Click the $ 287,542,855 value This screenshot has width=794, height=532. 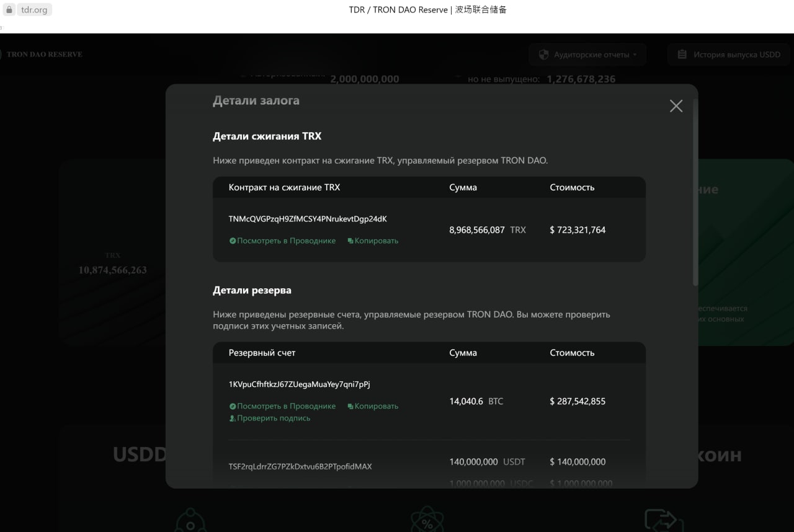(578, 401)
